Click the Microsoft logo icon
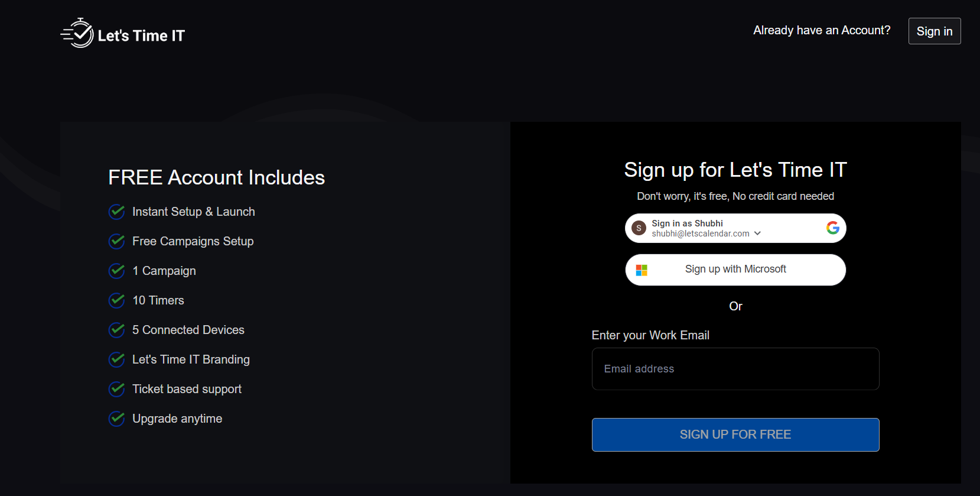The width and height of the screenshot is (980, 496). click(x=642, y=270)
